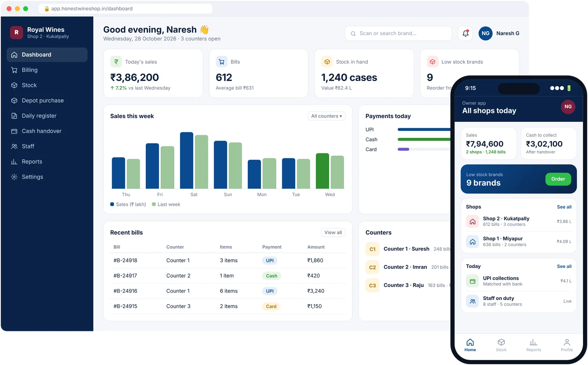Click the rupee icon on Today's sales card
This screenshot has width=588, height=365.
coord(116,62)
